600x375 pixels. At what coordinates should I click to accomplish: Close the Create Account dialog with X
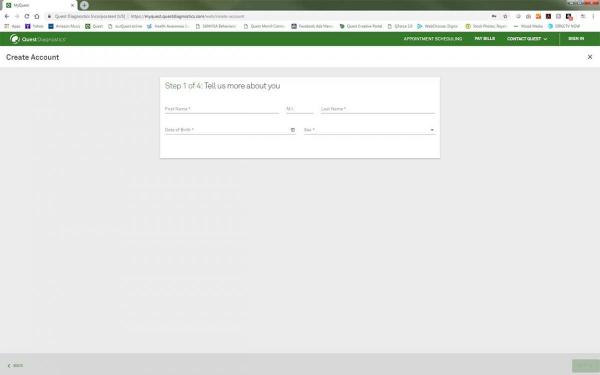click(x=590, y=57)
